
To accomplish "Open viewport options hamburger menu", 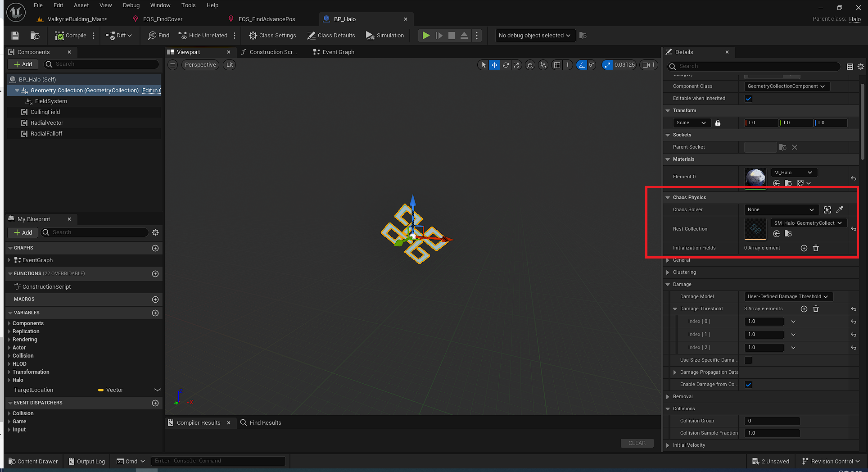I will 172,65.
